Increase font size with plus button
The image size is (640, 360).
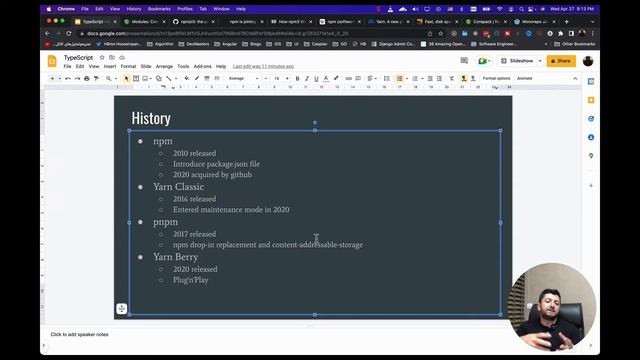point(287,78)
